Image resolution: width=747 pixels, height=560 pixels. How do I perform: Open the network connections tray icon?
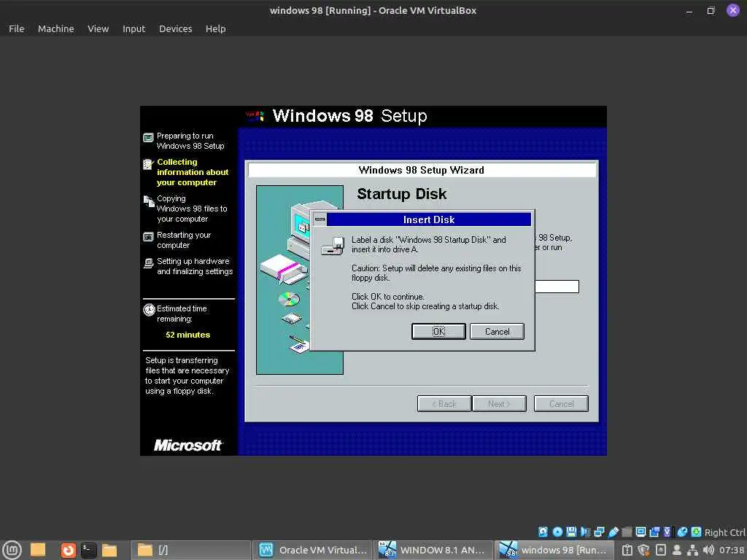[x=693, y=550]
